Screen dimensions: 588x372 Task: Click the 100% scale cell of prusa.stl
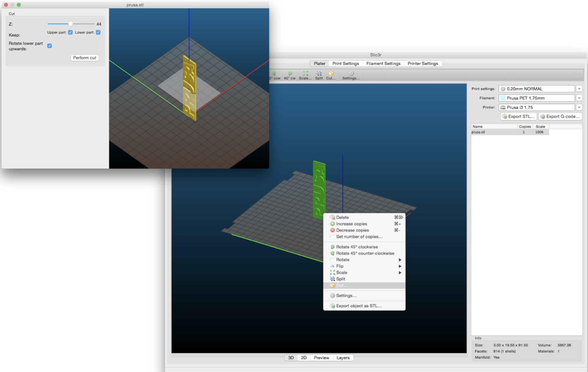[539, 132]
